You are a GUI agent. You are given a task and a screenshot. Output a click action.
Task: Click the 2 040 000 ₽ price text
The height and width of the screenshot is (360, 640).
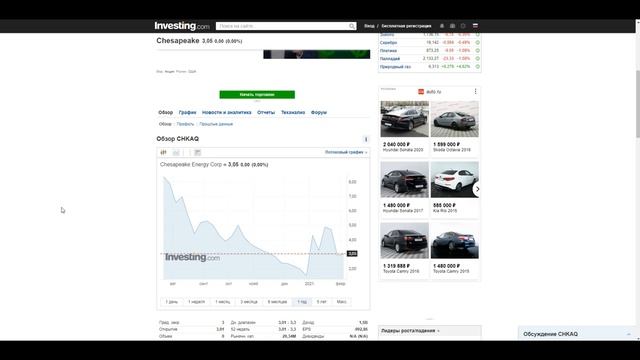pos(396,144)
